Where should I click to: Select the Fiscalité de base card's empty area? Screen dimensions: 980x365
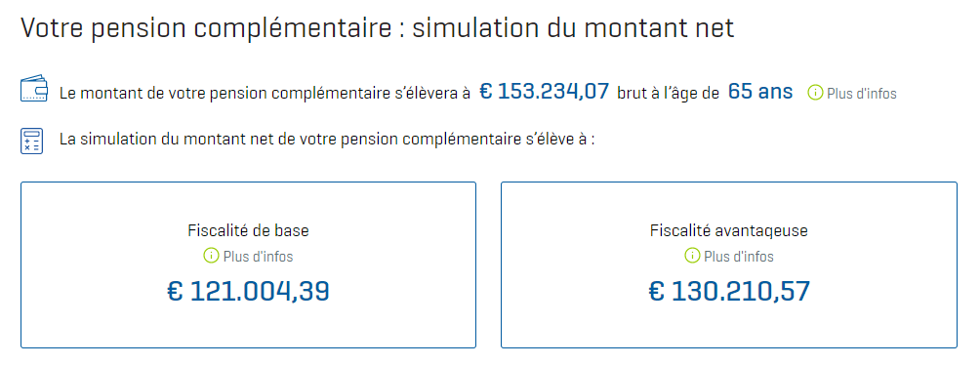point(248,326)
